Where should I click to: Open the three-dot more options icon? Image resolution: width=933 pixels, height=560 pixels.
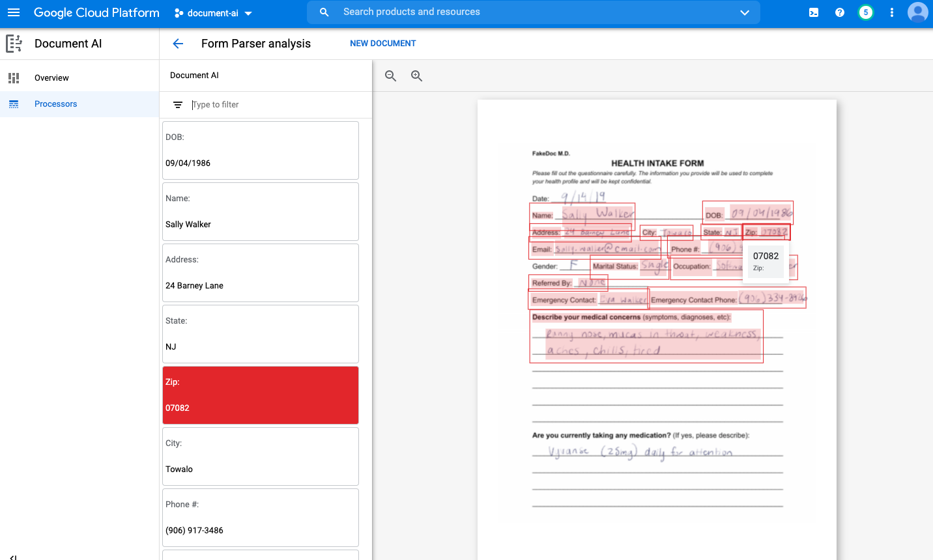point(891,12)
